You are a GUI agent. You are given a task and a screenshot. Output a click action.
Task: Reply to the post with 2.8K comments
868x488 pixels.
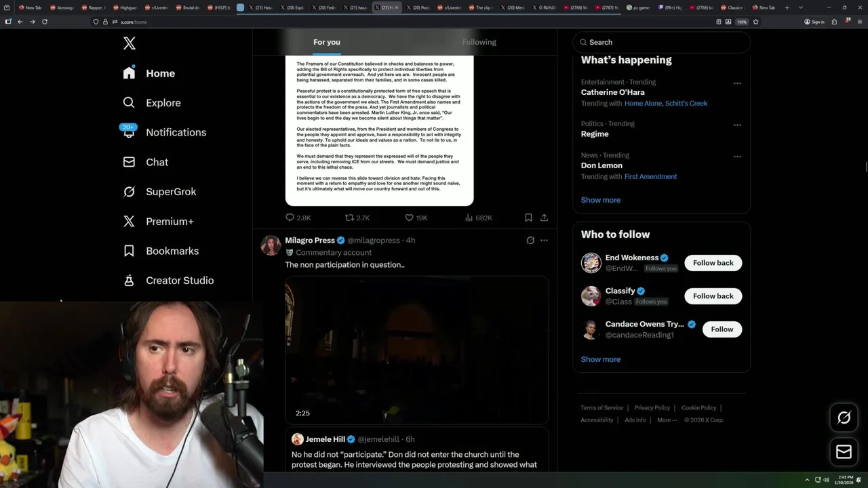click(x=298, y=218)
